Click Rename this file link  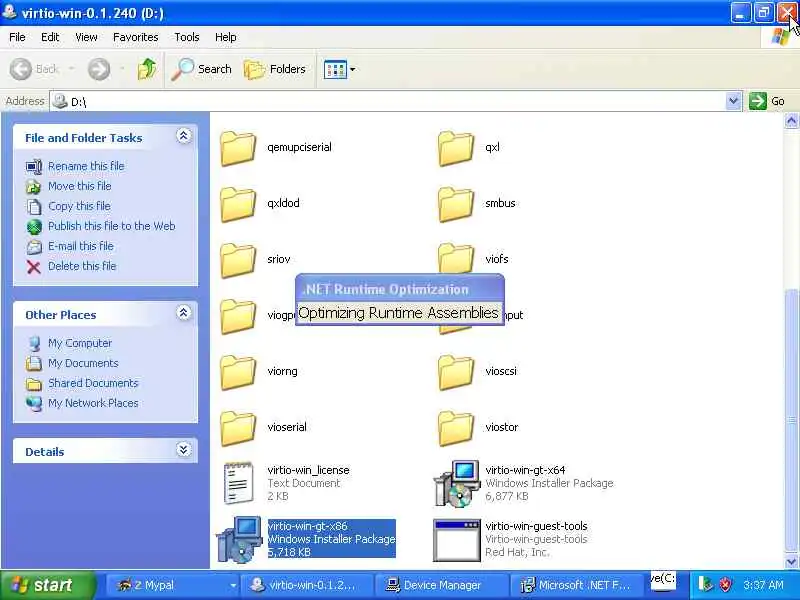click(86, 166)
